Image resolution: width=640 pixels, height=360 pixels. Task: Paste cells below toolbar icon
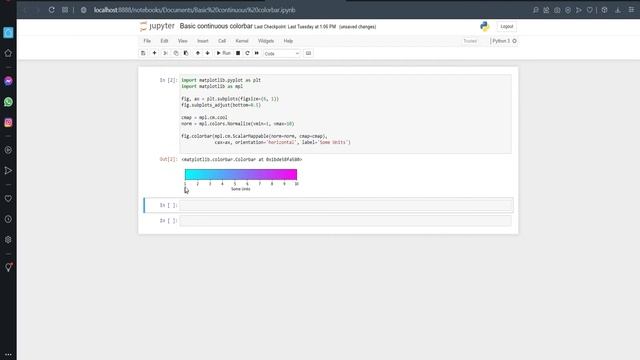(186, 53)
